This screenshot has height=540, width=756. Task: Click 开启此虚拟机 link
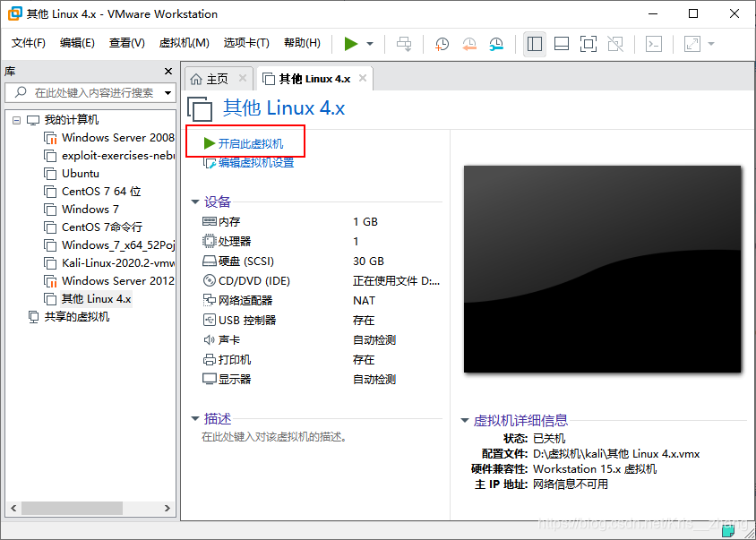(244, 143)
